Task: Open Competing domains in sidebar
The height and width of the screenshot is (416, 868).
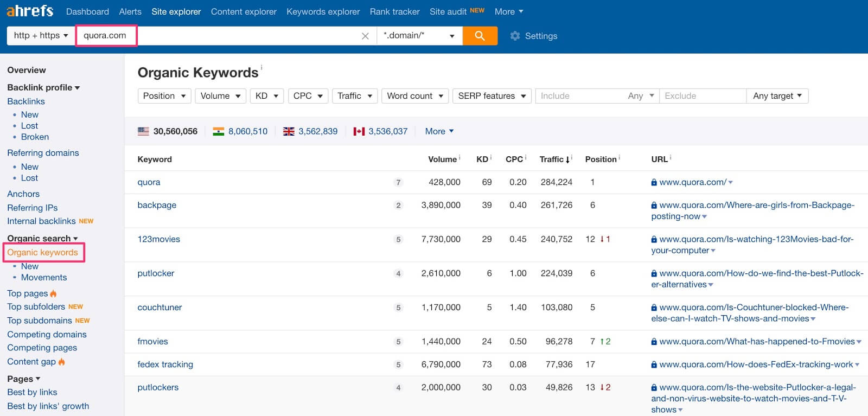Action: (47, 334)
